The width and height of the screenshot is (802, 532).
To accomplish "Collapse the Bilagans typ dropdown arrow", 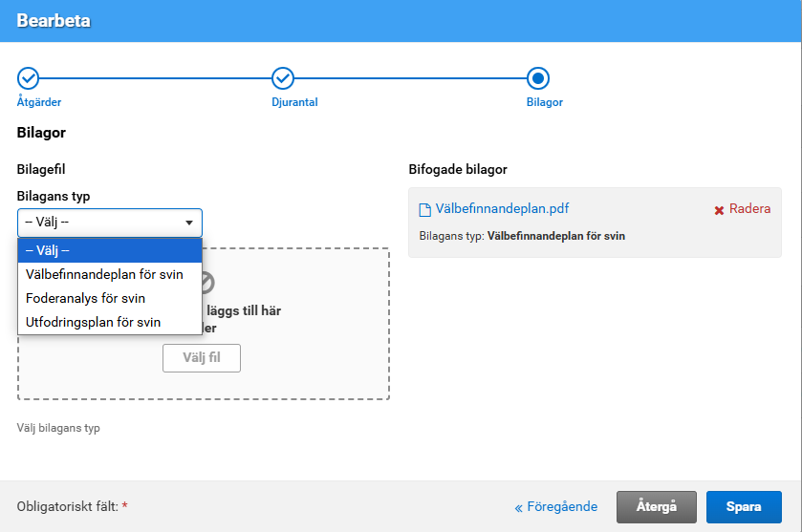I will coord(188,223).
